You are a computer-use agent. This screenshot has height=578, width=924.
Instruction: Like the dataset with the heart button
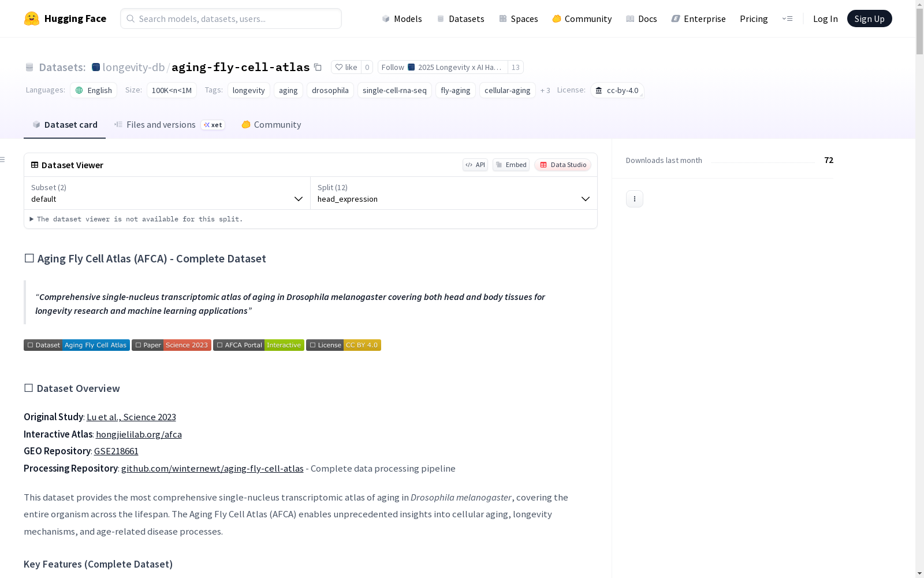pyautogui.click(x=346, y=67)
